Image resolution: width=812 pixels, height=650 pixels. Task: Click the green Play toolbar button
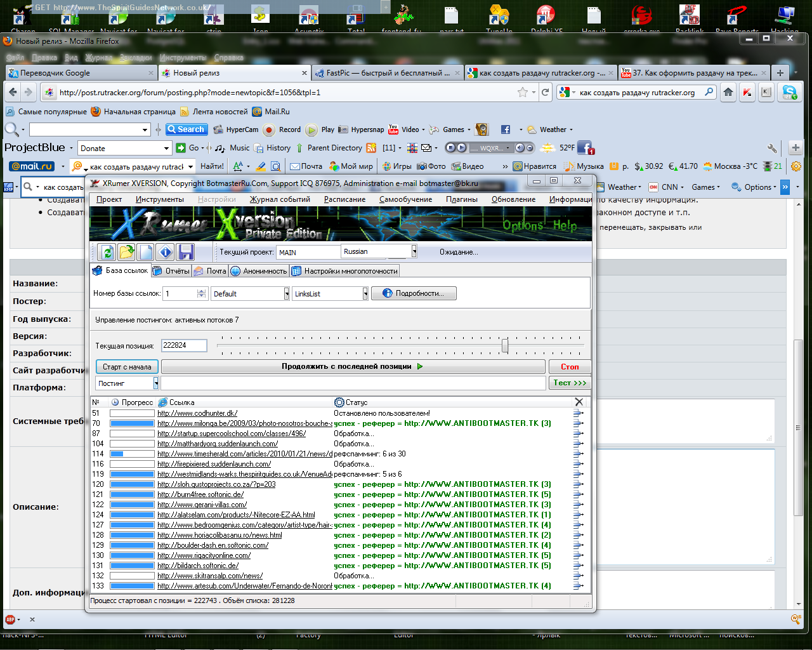tap(320, 129)
